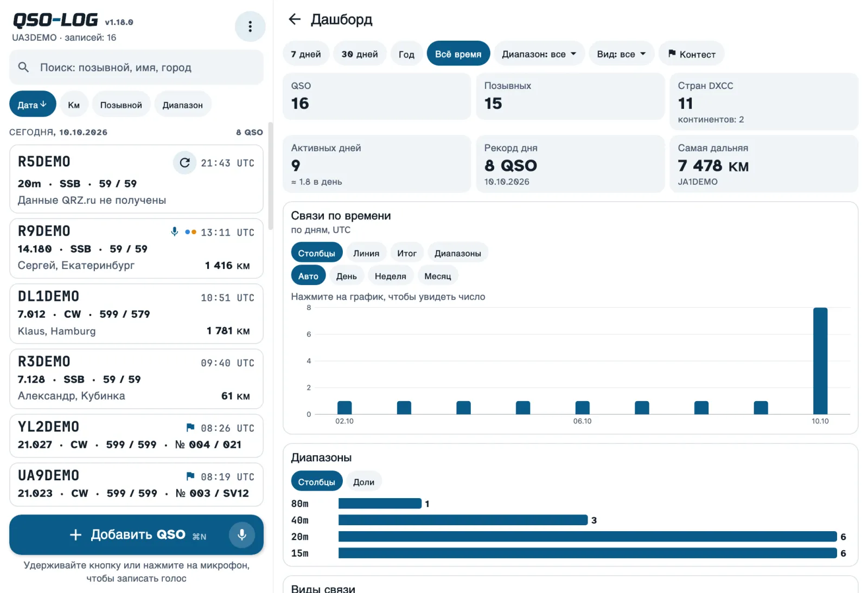Image resolution: width=868 pixels, height=593 pixels.
Task: Click the contest flag icon on UA9DEMO
Action: point(190,476)
